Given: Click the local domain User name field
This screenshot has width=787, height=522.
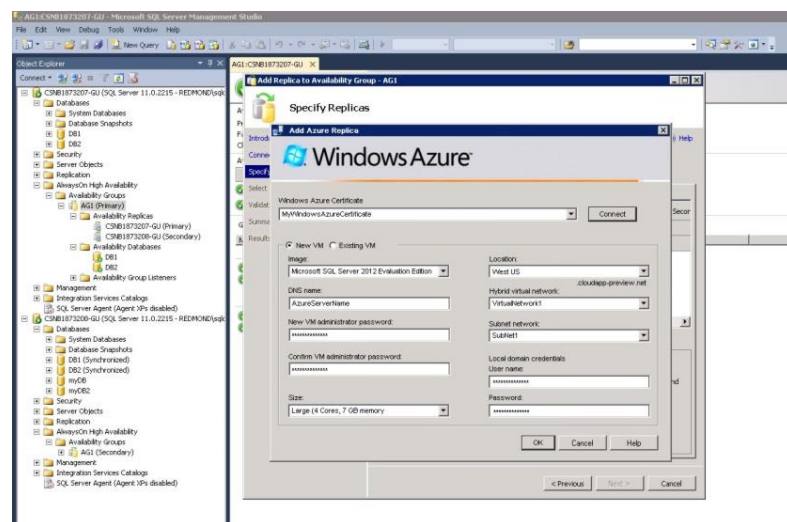Looking at the screenshot, I should click(569, 381).
